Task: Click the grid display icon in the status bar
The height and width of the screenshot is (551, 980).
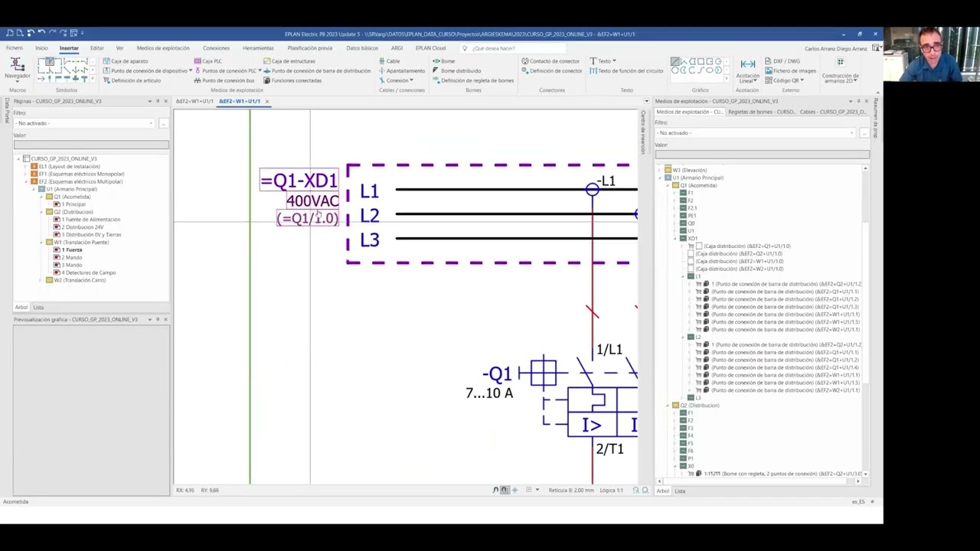Action: 528,490
